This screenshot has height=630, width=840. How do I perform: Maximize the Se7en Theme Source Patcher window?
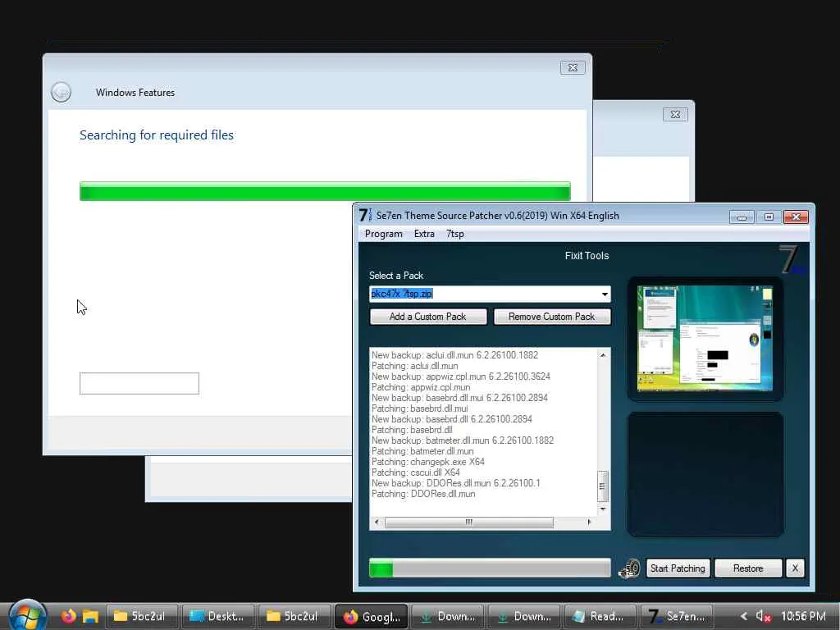click(769, 217)
